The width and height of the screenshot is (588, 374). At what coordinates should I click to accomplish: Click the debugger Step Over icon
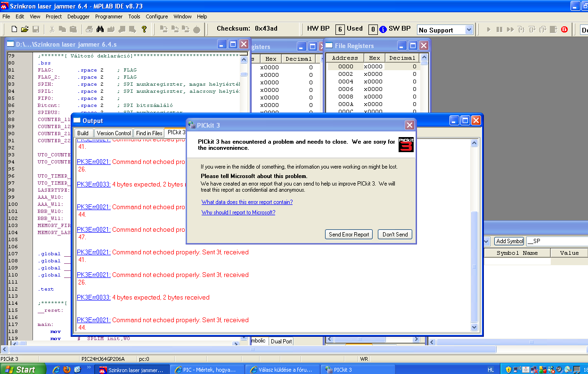[532, 30]
